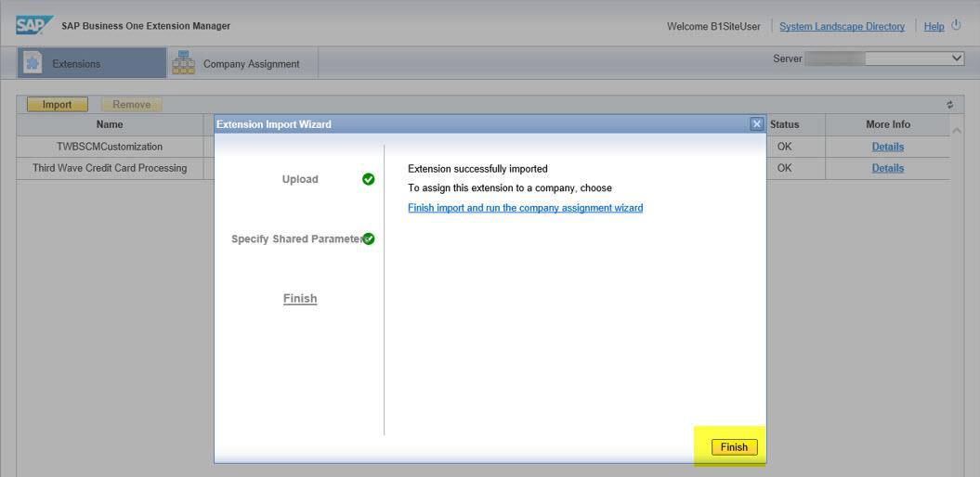This screenshot has height=477, width=980.
Task: Click the refresh icon above the table
Action: point(950,105)
